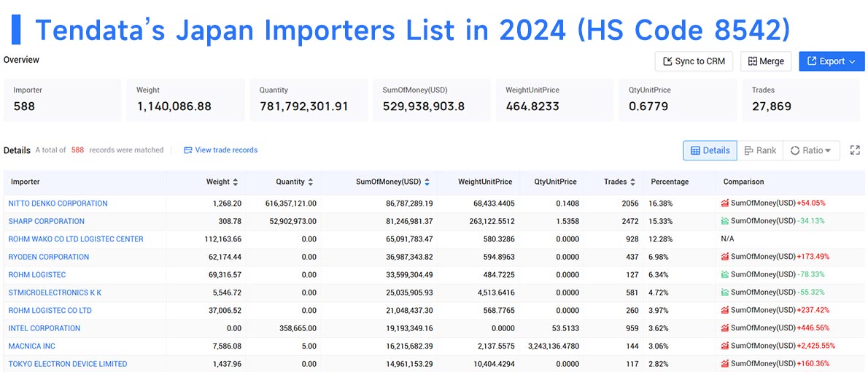
Task: Select the 3,243,136.4780 QtyUnitPrice cell
Action: (554, 346)
